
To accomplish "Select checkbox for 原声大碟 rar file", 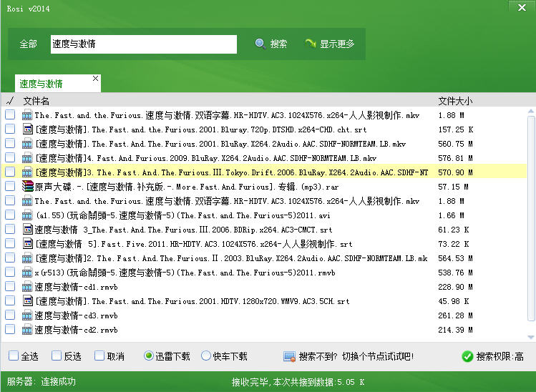I will pyautogui.click(x=10, y=186).
